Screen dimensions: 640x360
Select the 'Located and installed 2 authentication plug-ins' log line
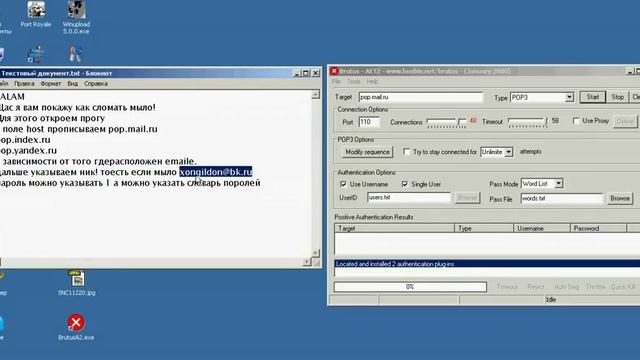click(487, 264)
